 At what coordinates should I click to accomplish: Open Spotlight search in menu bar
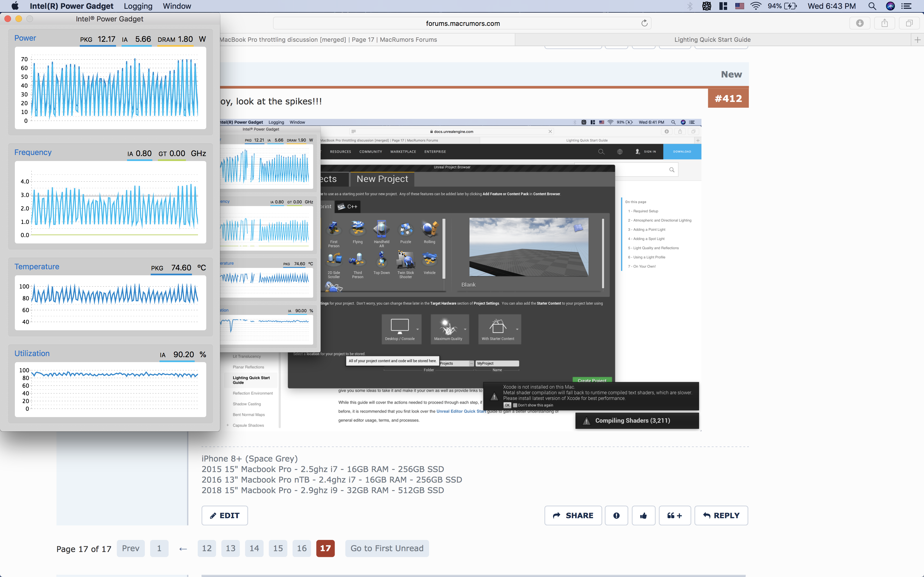[x=872, y=6]
